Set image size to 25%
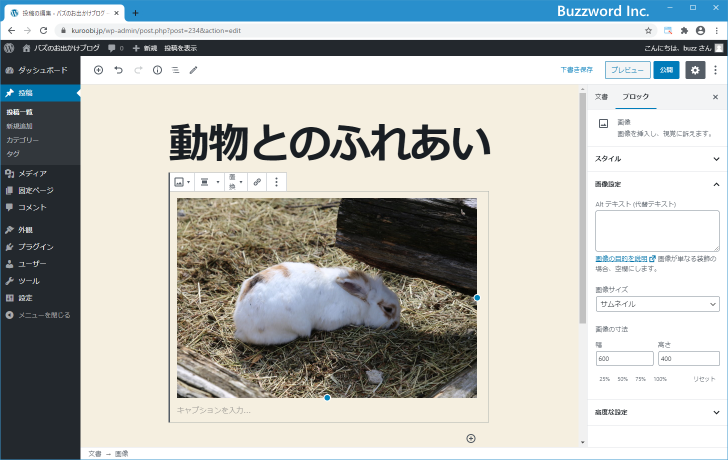 (x=604, y=379)
